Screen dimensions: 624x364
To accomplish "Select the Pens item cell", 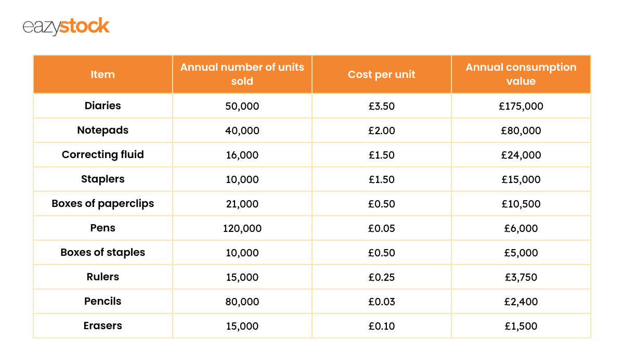I will pyautogui.click(x=102, y=228).
